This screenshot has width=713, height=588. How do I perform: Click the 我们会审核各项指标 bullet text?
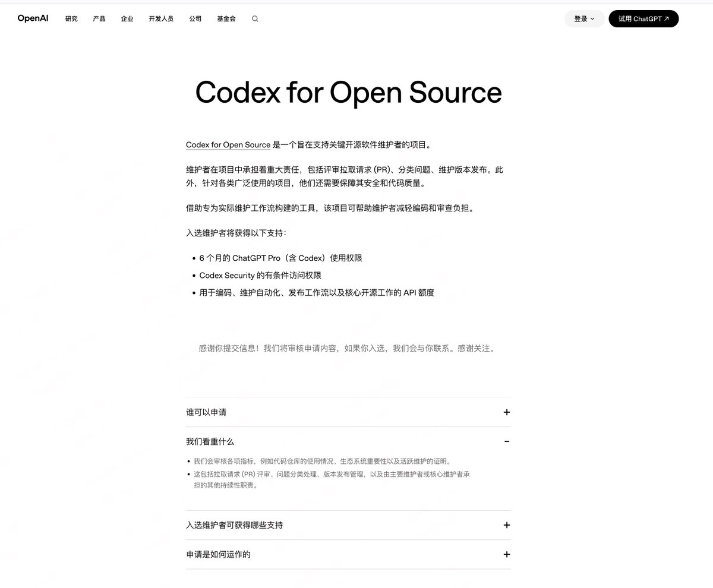(323, 461)
